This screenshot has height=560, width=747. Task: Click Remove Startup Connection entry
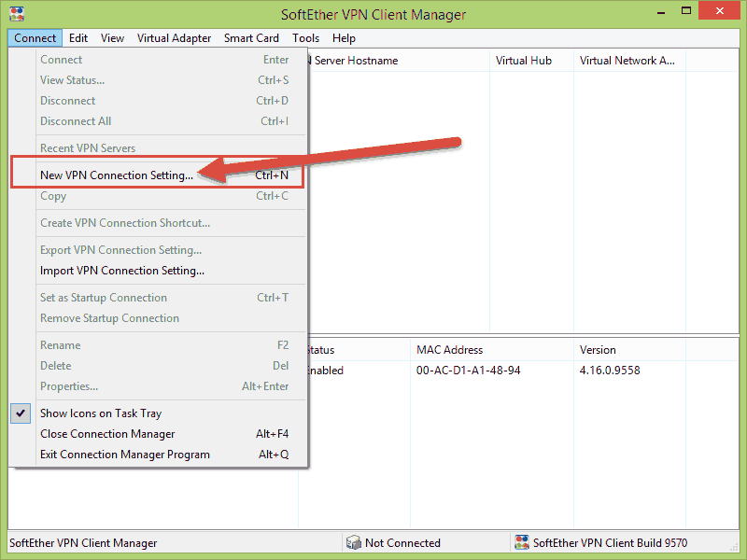(x=157, y=318)
